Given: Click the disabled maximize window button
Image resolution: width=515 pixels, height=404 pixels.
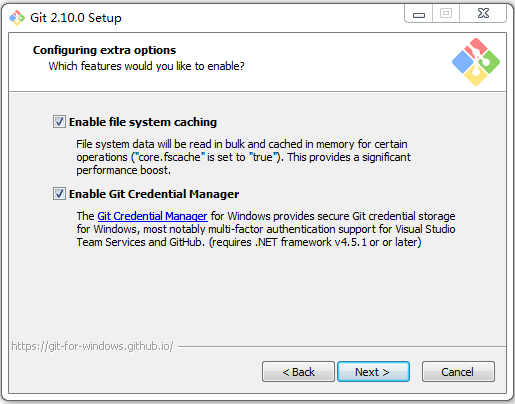Looking at the screenshot, I should pos(446,14).
